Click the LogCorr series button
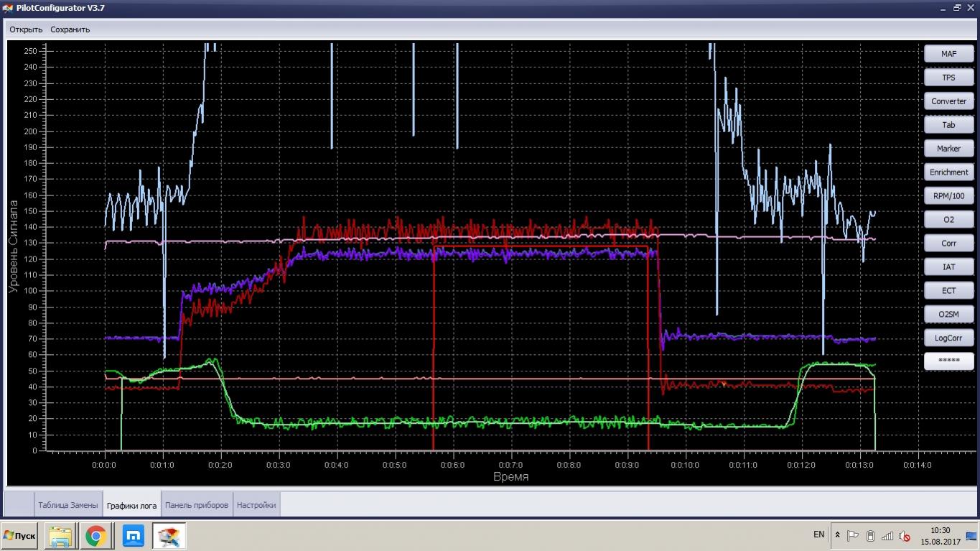 [x=948, y=338]
